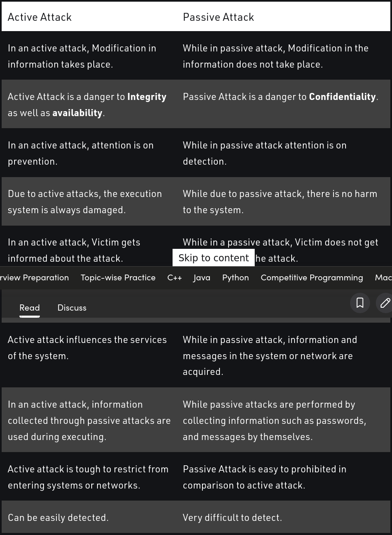Open the truncated Machine Learning nav item

coord(383,277)
